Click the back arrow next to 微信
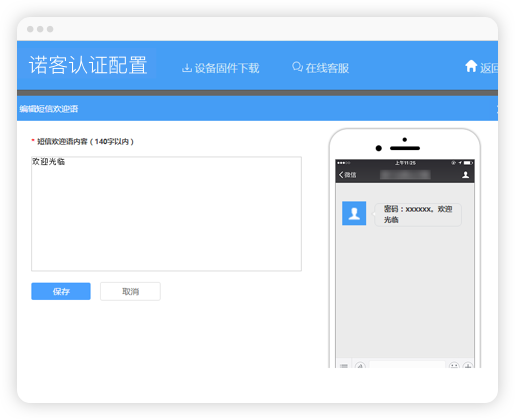The image size is (515, 420). 341,175
